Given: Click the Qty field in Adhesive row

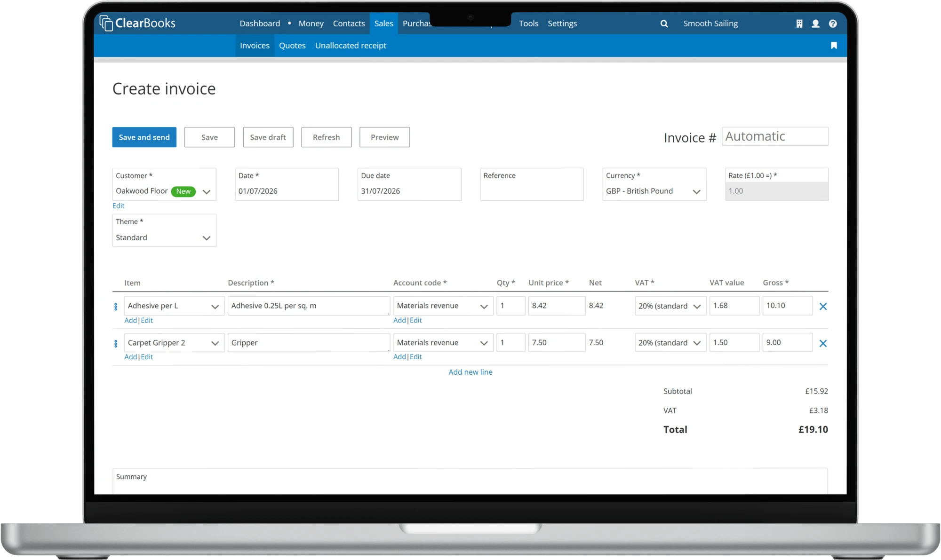Looking at the screenshot, I should click(x=510, y=306).
